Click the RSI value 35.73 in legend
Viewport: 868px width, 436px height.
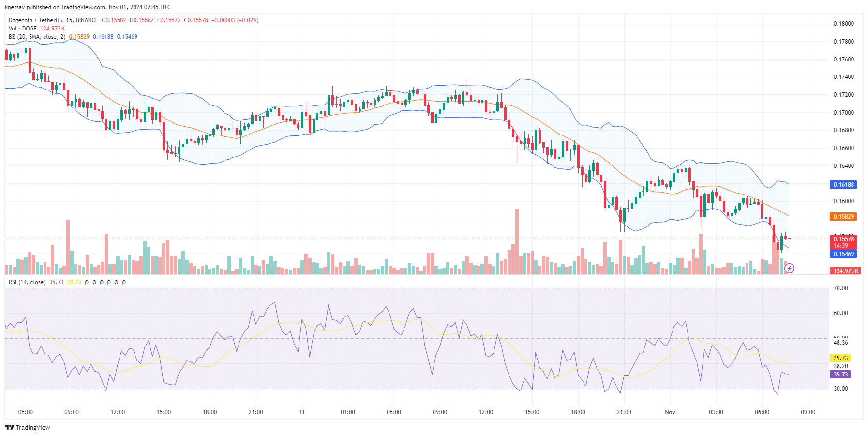pyautogui.click(x=56, y=282)
